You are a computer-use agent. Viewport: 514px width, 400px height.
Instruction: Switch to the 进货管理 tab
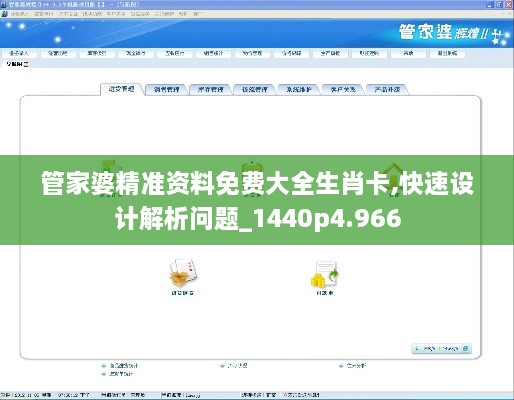[122, 89]
